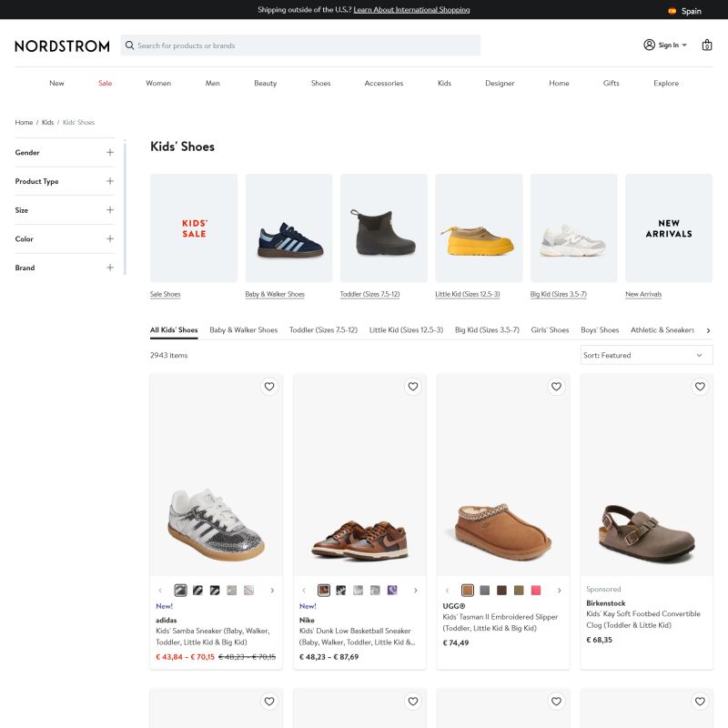728x728 pixels.
Task: Open the Sort: Featured dropdown
Action: tap(646, 355)
